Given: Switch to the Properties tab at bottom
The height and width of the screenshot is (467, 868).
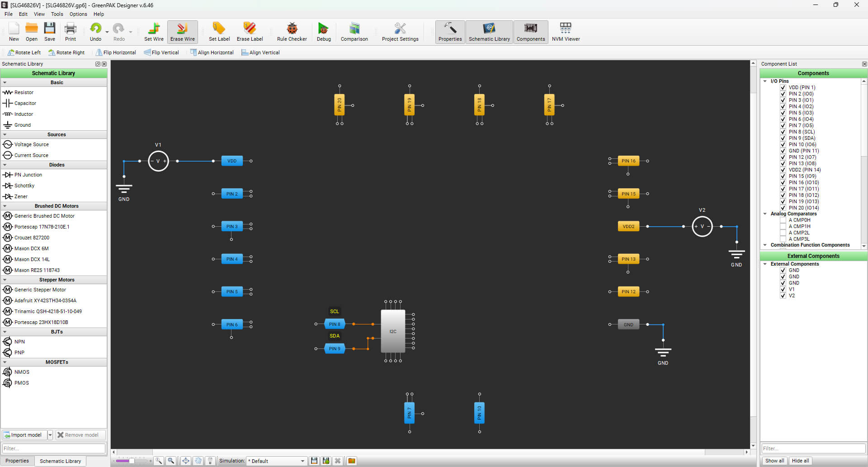Looking at the screenshot, I should point(17,461).
